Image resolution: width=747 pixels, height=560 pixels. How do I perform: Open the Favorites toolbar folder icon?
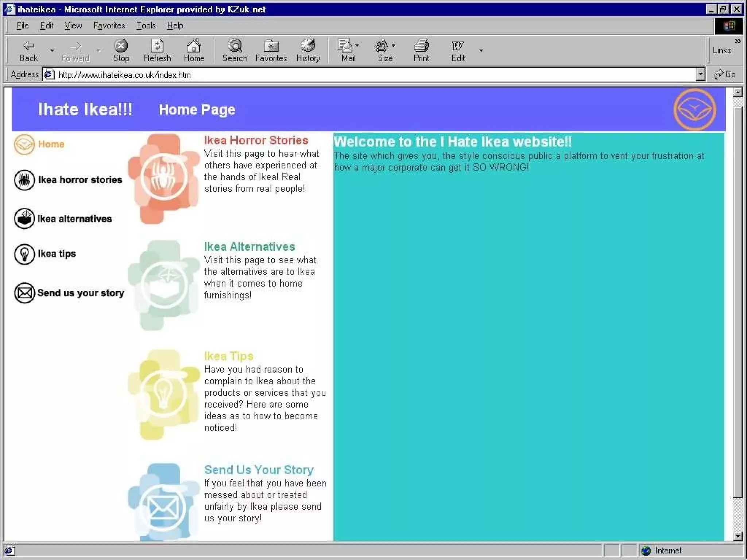tap(271, 46)
